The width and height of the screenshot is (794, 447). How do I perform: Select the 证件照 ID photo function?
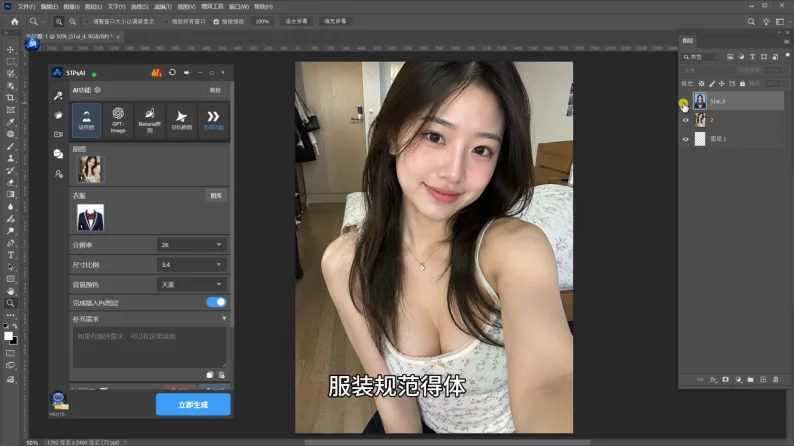coord(87,120)
